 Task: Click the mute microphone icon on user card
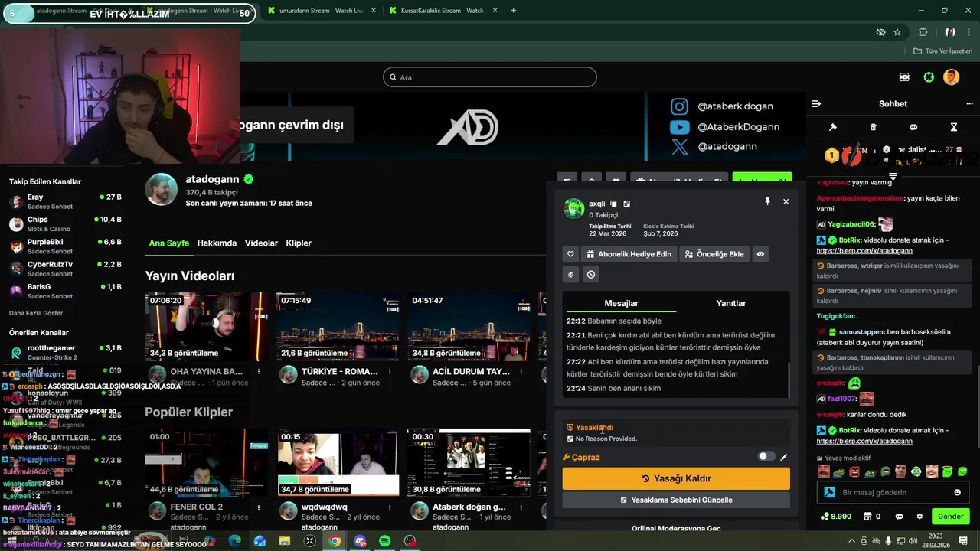coord(570,274)
